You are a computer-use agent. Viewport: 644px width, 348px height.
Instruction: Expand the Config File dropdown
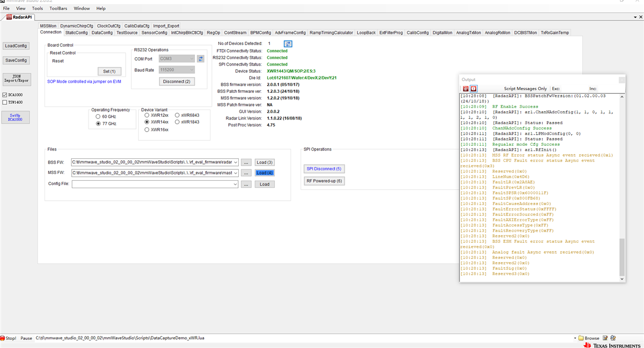tap(235, 184)
